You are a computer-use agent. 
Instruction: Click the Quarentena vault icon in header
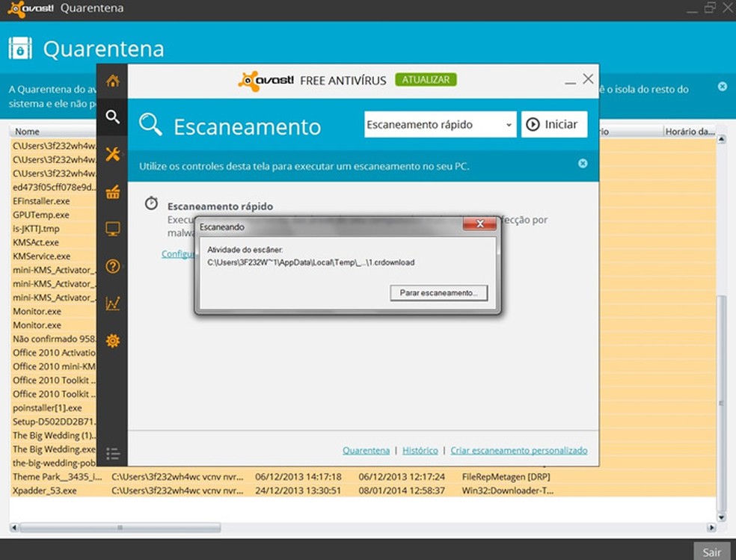(x=20, y=49)
